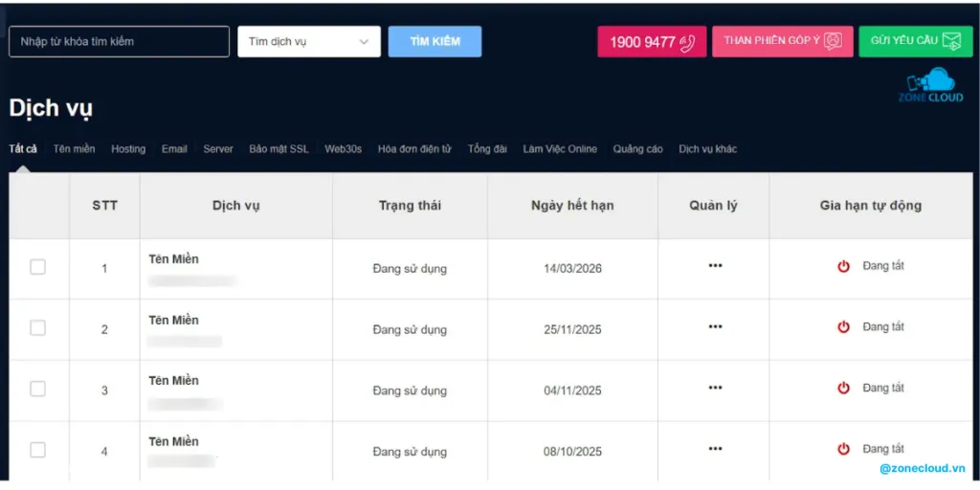Switch to the Email tab

pos(174,148)
